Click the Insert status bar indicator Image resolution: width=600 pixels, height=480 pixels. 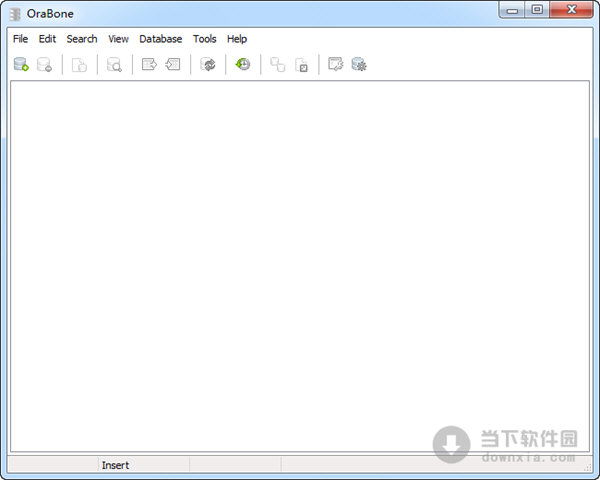115,465
